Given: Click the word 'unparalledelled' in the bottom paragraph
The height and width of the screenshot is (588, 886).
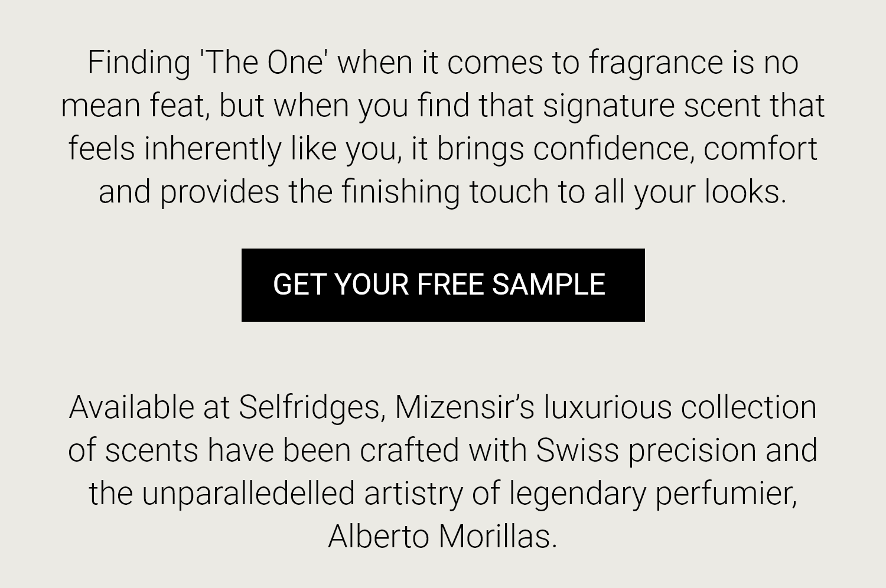Looking at the screenshot, I should [x=249, y=494].
